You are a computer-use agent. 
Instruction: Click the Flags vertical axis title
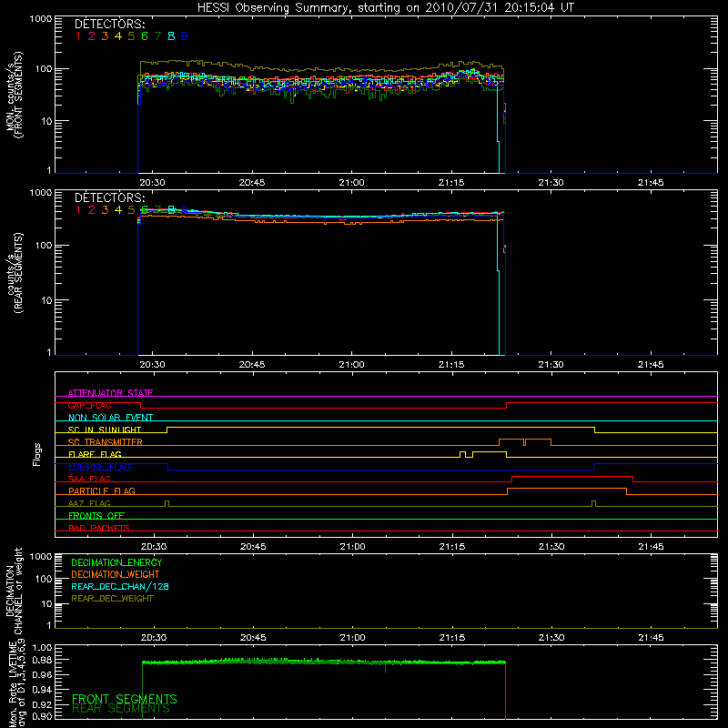37,454
